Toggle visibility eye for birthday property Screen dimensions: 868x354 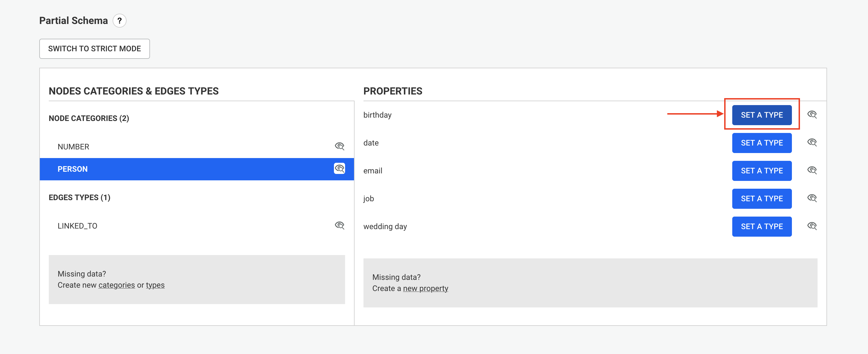click(x=812, y=115)
